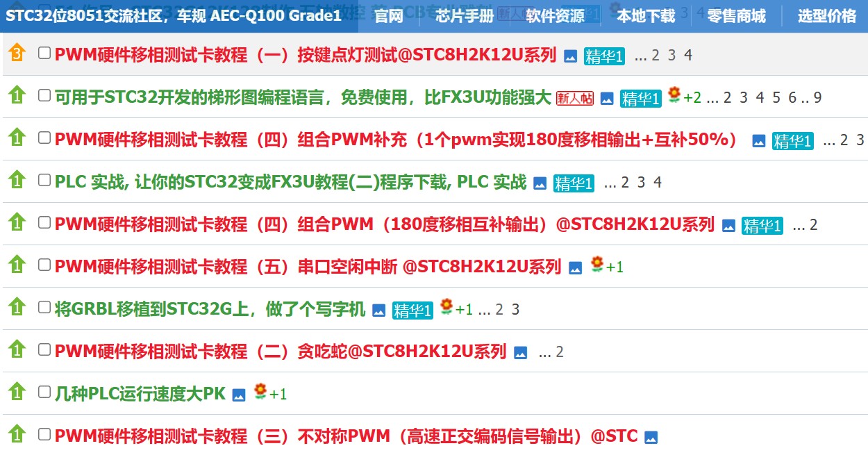Viewport: 868px width, 455px height.
Task: Click flower rating icon on 几种PLC运行速度大PK row
Action: (260, 392)
